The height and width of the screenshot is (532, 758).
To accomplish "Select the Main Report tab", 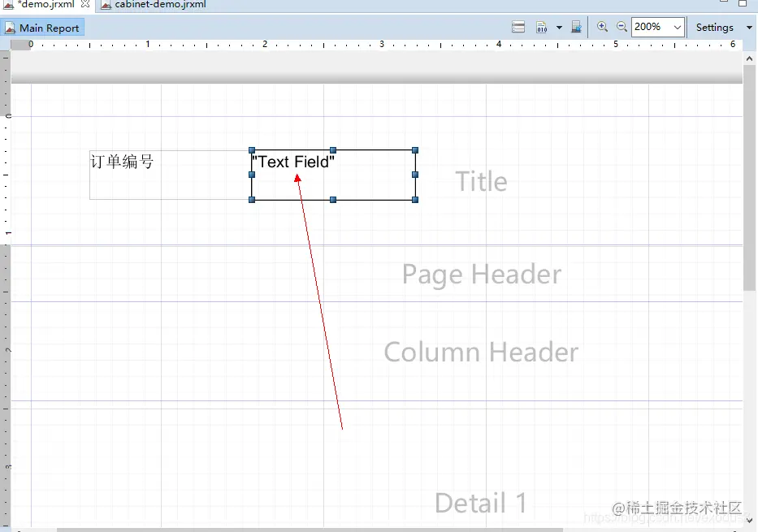I will click(42, 28).
